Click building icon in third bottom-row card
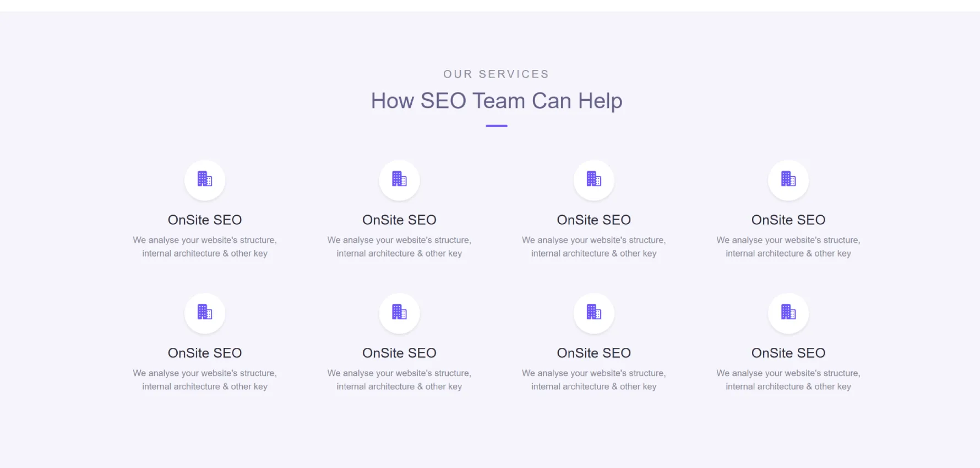This screenshot has width=980, height=468. pyautogui.click(x=594, y=312)
